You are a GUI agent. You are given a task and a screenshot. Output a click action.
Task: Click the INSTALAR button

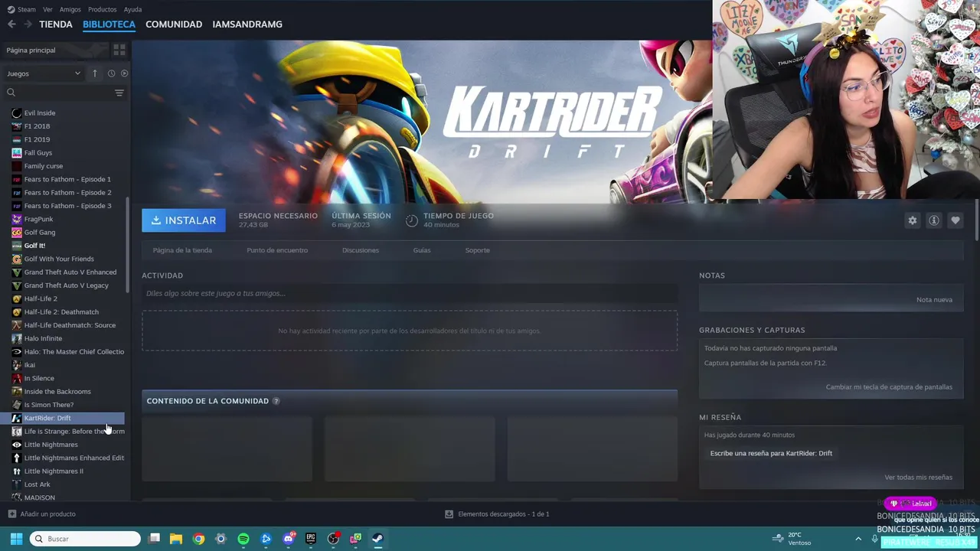click(184, 220)
